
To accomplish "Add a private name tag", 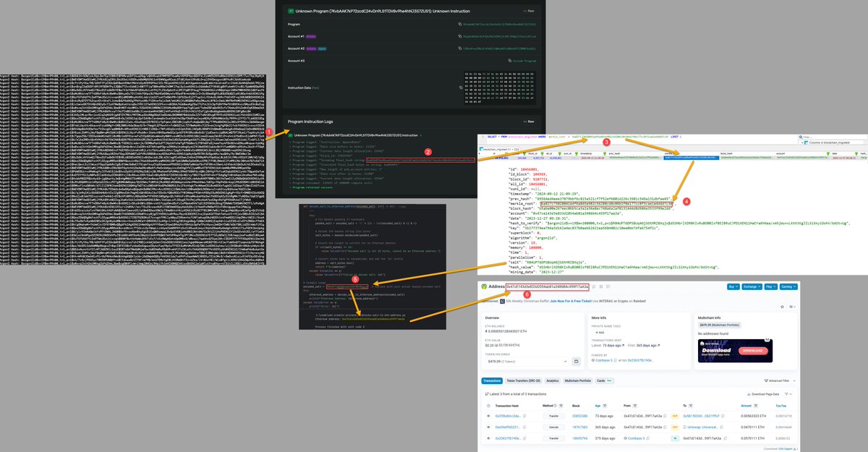I will tap(600, 333).
